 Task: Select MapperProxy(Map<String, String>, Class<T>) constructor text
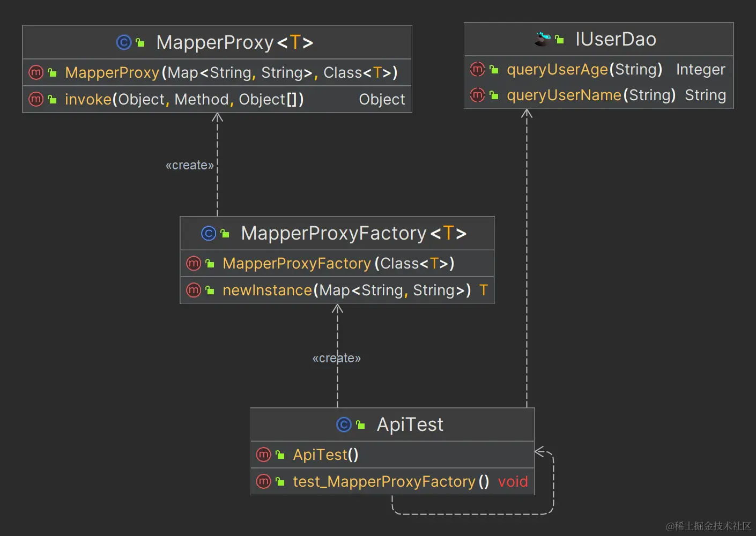pos(231,72)
